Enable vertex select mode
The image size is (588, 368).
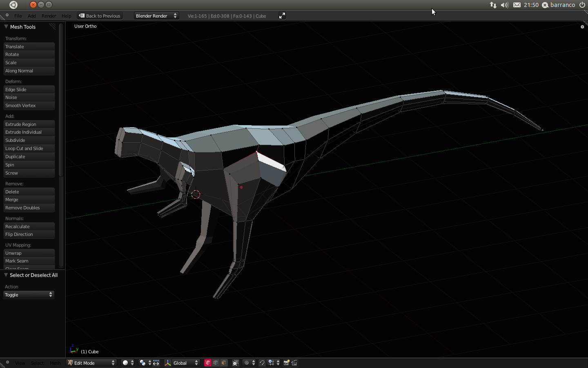pyautogui.click(x=208, y=363)
